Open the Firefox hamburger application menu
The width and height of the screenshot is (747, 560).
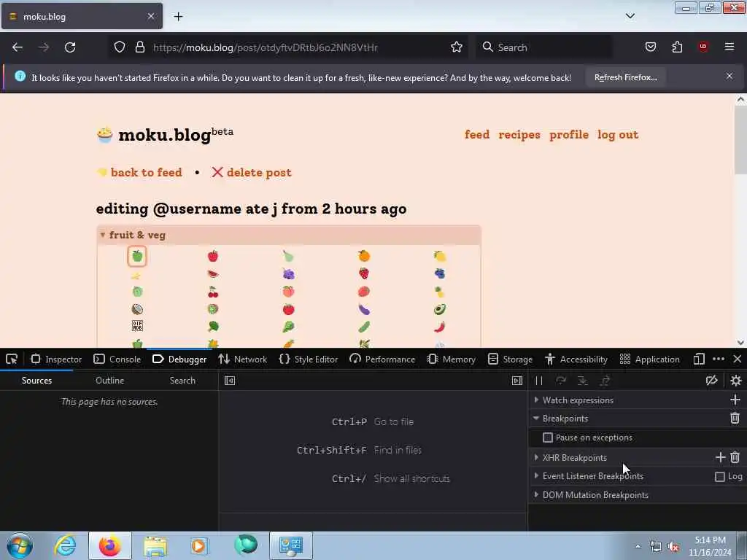point(729,47)
